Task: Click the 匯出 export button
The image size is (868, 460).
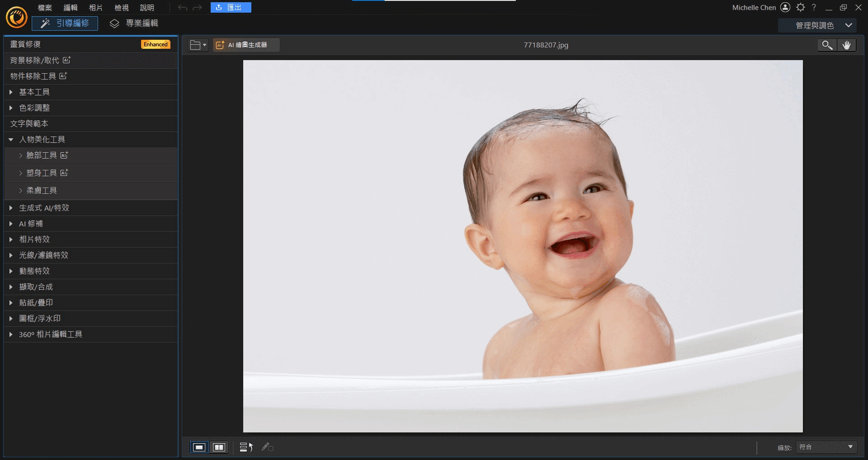Action: click(231, 8)
